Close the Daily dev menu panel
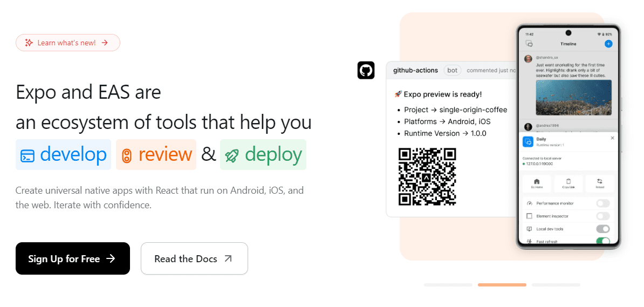The width and height of the screenshot is (644, 307). 612,138
